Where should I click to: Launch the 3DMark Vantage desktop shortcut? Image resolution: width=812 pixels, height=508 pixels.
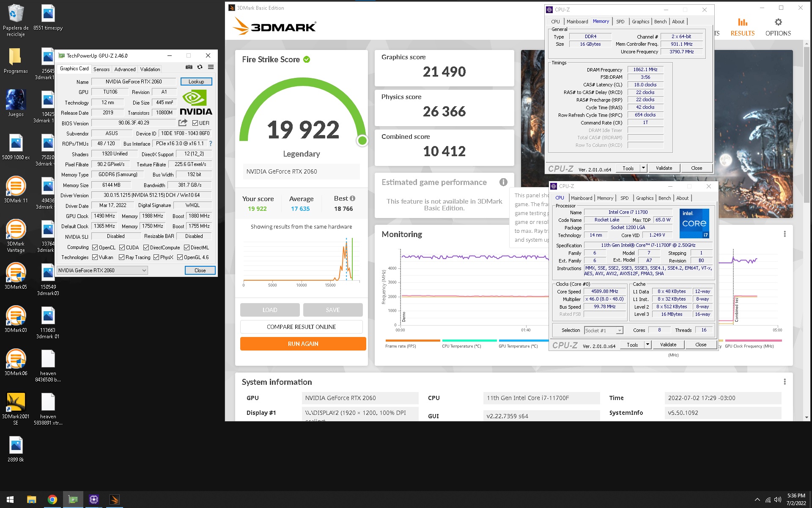16,235
